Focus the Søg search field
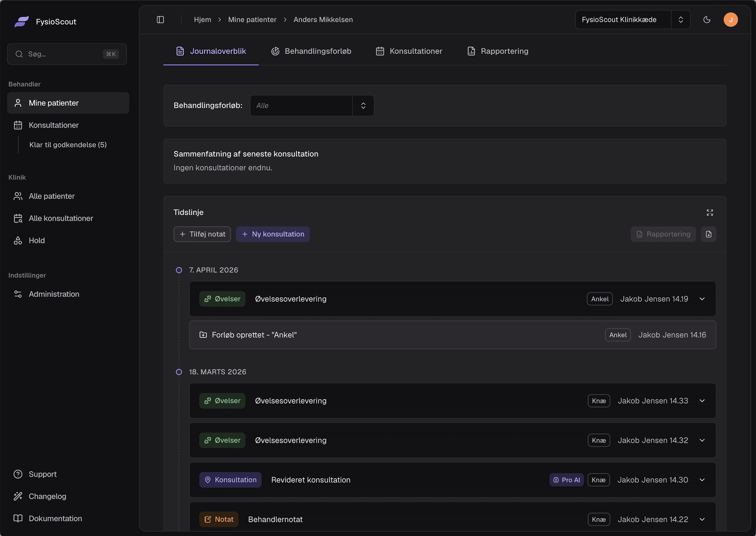The width and height of the screenshot is (756, 536). [67, 54]
